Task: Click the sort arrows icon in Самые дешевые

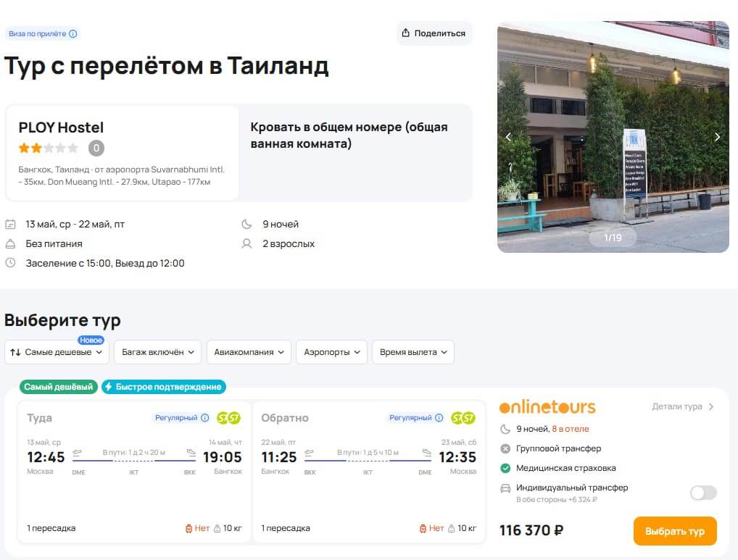Action: tap(15, 352)
